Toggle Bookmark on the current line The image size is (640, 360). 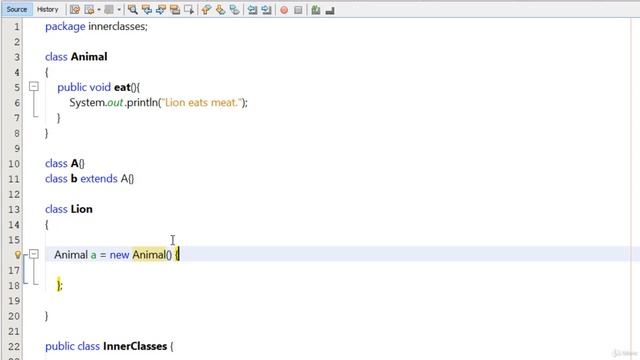point(234,10)
